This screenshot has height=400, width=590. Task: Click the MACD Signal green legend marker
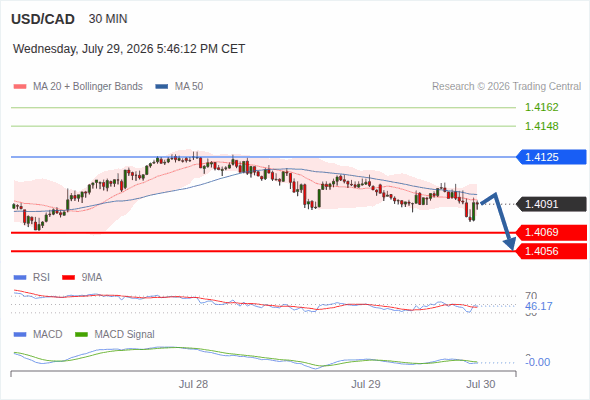(x=81, y=334)
